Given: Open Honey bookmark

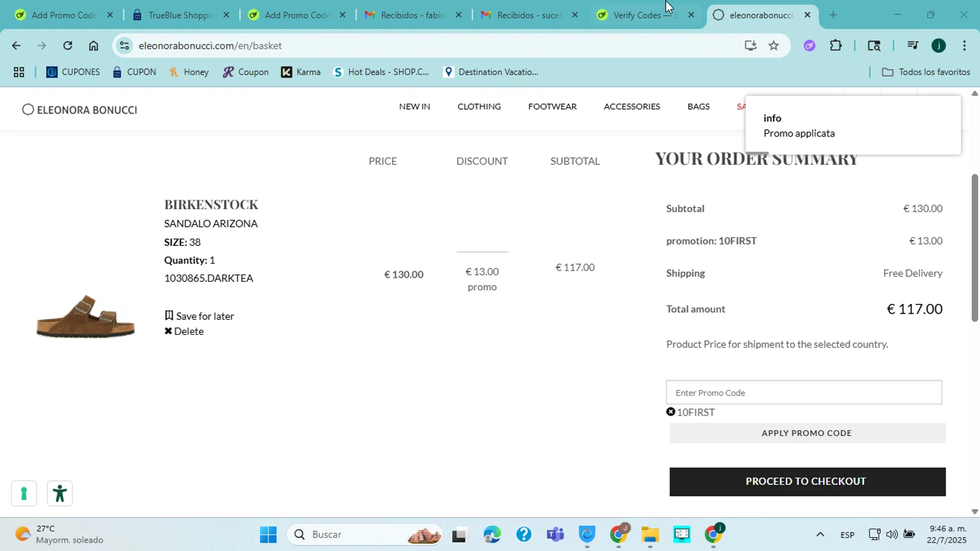Looking at the screenshot, I should (x=189, y=73).
